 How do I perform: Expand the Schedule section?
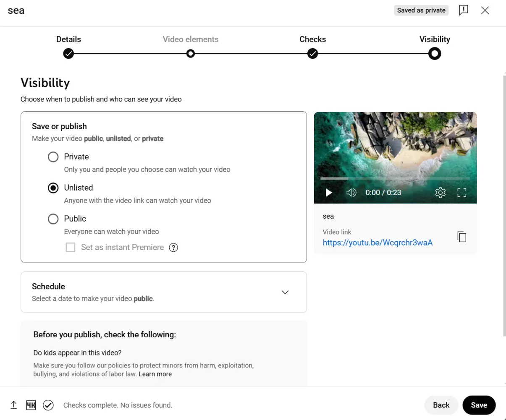[x=285, y=292]
